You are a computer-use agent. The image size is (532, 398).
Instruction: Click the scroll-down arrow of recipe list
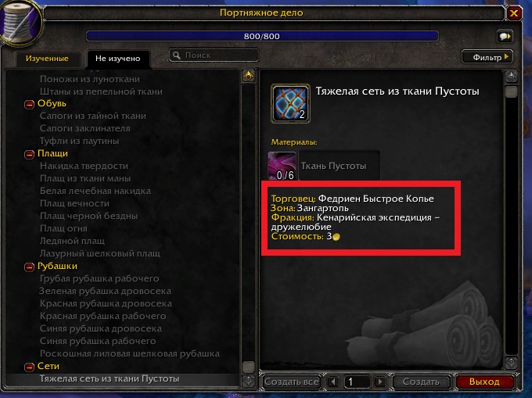pyautogui.click(x=248, y=380)
